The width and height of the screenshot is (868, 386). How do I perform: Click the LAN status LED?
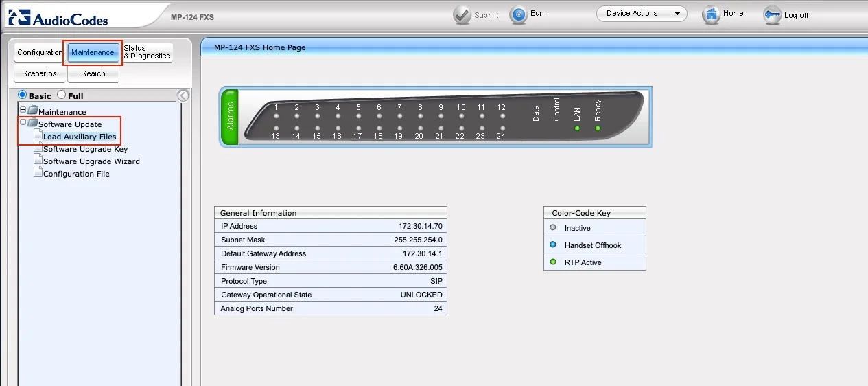click(x=577, y=128)
